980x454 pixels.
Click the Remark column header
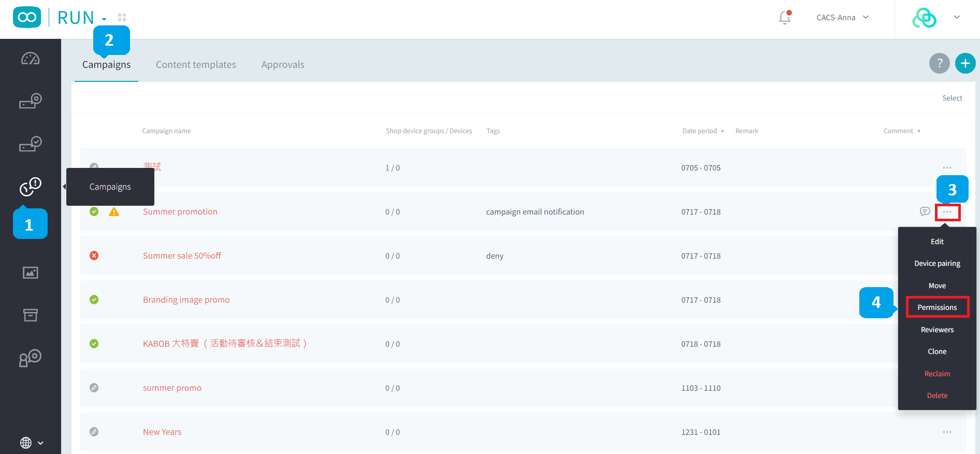click(746, 131)
